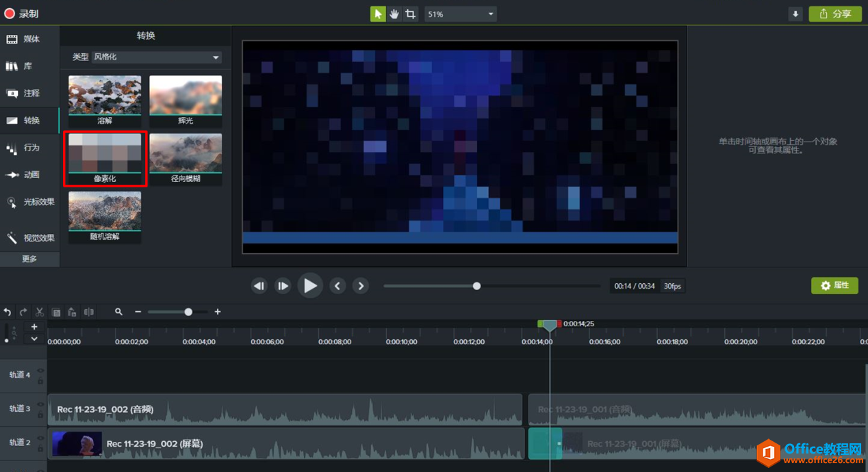This screenshot has width=868, height=472.
Task: Click the previous frame playback button
Action: tap(259, 286)
